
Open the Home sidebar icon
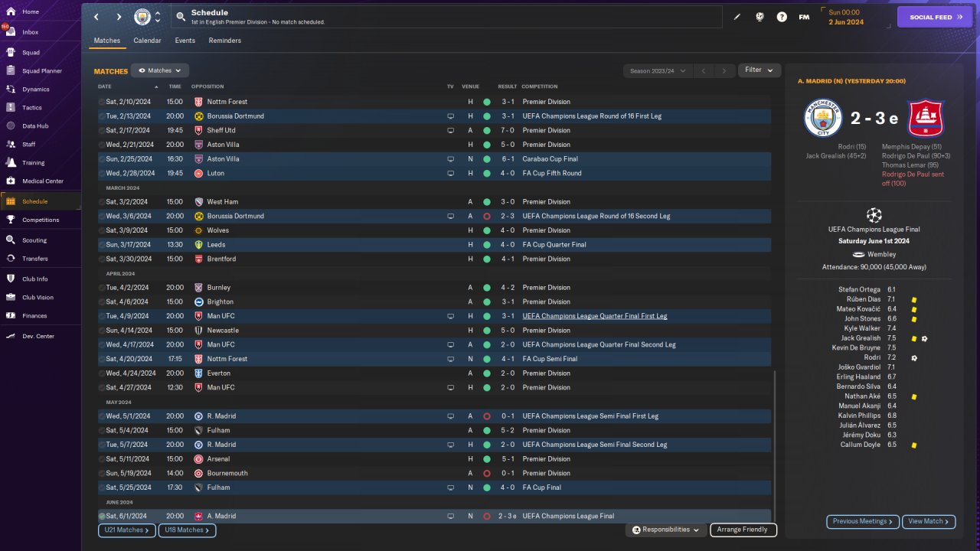point(11,11)
